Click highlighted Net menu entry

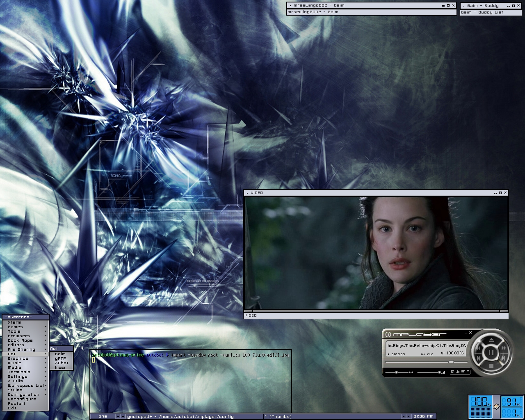pos(25,354)
